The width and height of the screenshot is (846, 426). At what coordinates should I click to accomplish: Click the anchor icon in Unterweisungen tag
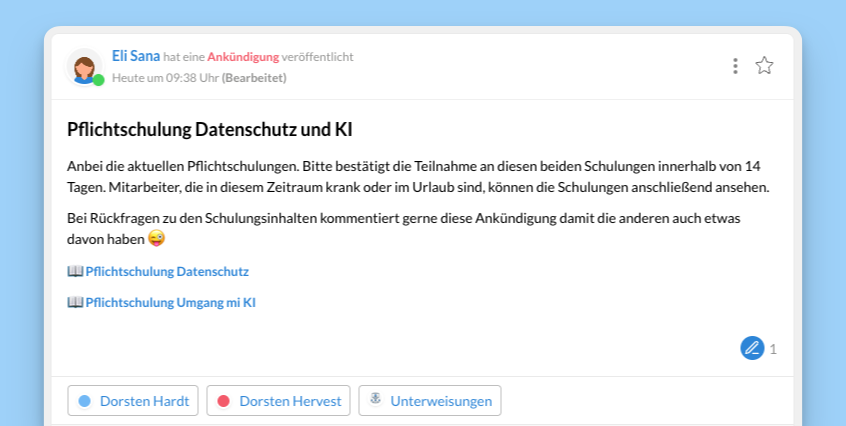click(x=376, y=400)
